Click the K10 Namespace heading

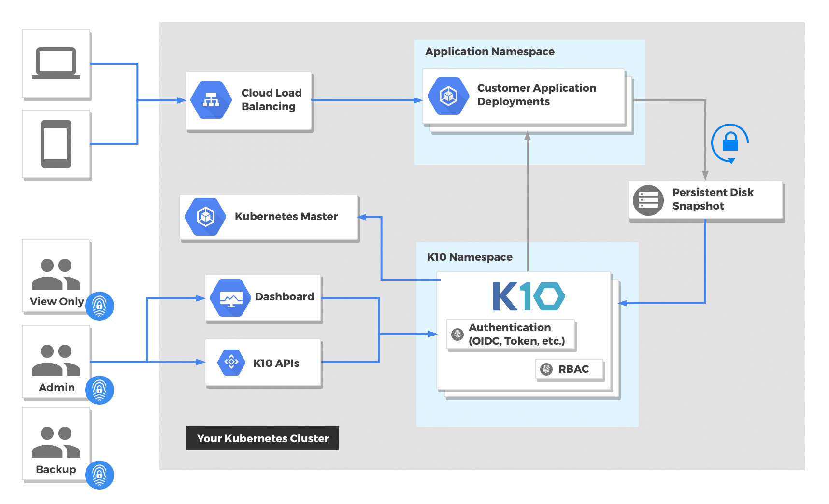(470, 257)
